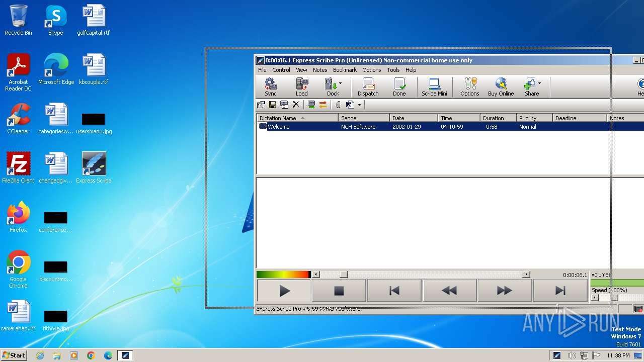Click the status bar recorder icon
The image size is (644, 362).
click(638, 309)
